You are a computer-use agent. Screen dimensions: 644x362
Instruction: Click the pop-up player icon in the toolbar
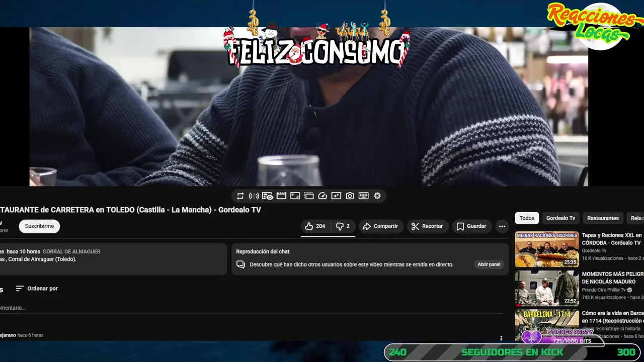click(308, 196)
